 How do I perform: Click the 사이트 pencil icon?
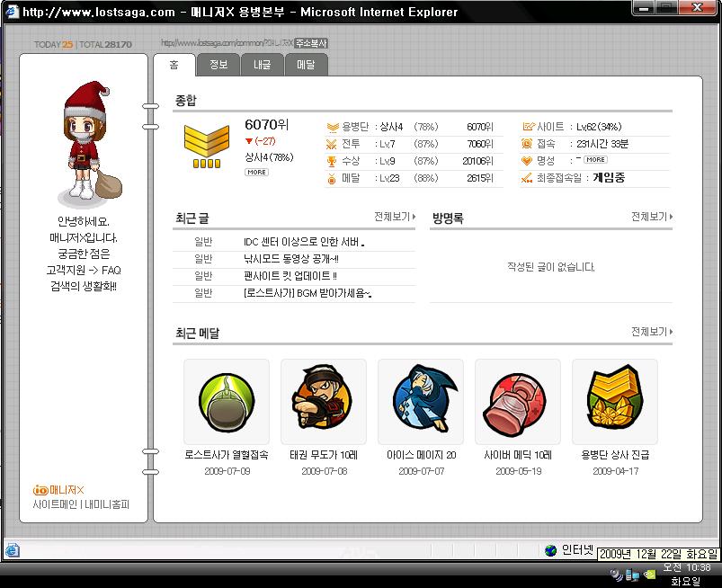tap(528, 127)
